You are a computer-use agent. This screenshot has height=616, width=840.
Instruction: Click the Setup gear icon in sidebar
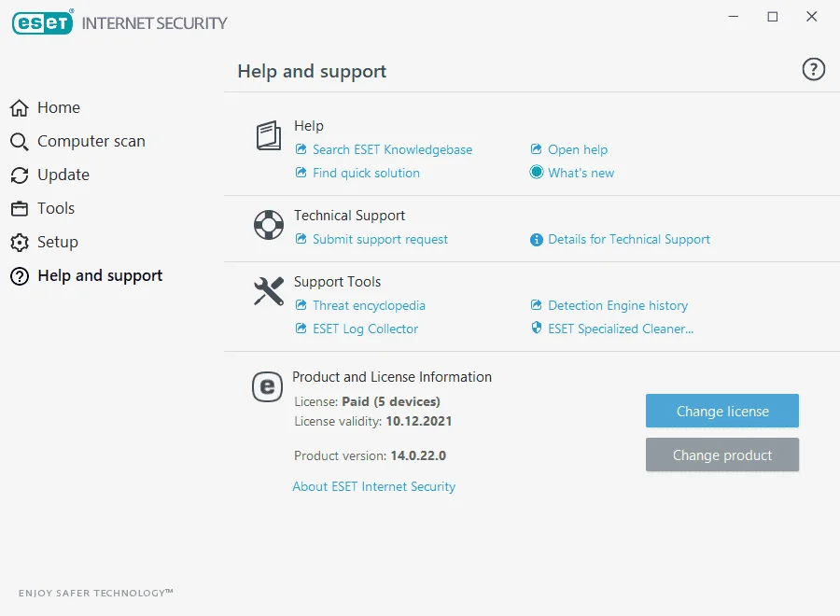tap(20, 242)
